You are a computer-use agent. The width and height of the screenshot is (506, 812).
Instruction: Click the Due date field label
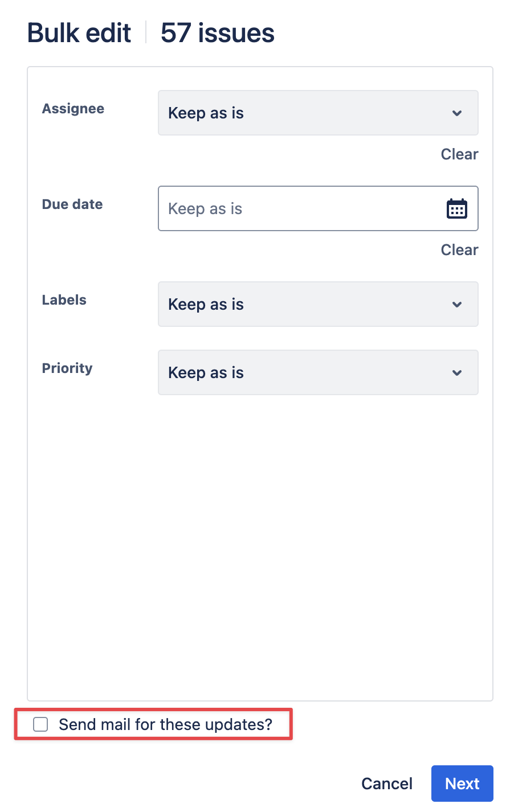(72, 204)
